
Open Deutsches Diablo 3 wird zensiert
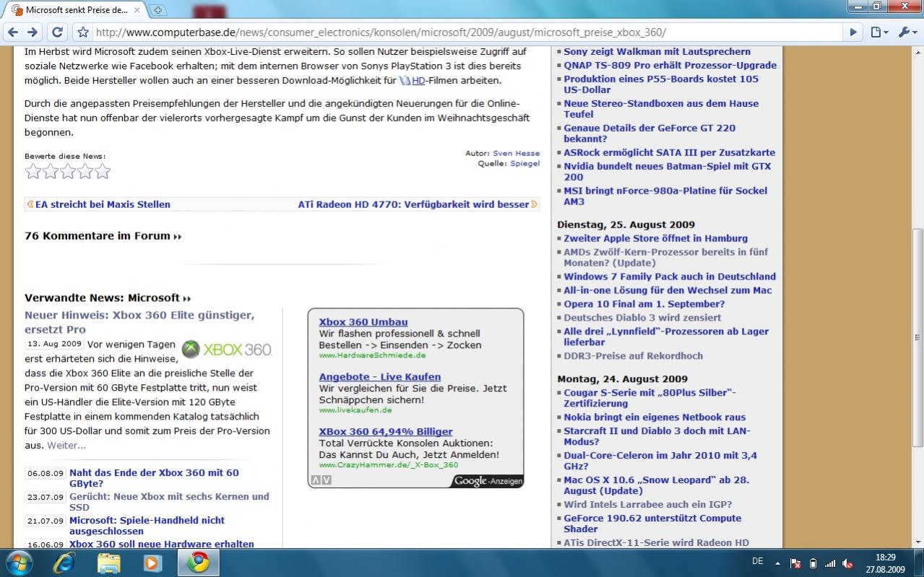coord(642,318)
